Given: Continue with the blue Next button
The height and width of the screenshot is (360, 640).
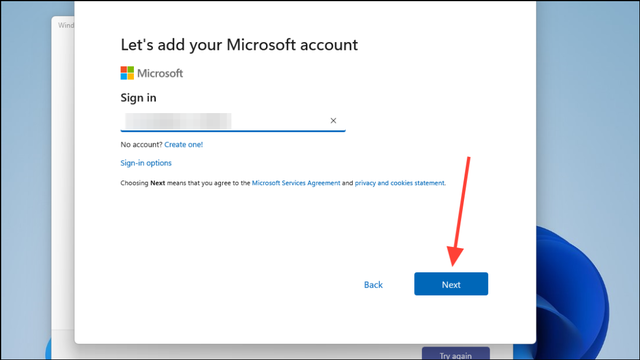Looking at the screenshot, I should click(451, 284).
